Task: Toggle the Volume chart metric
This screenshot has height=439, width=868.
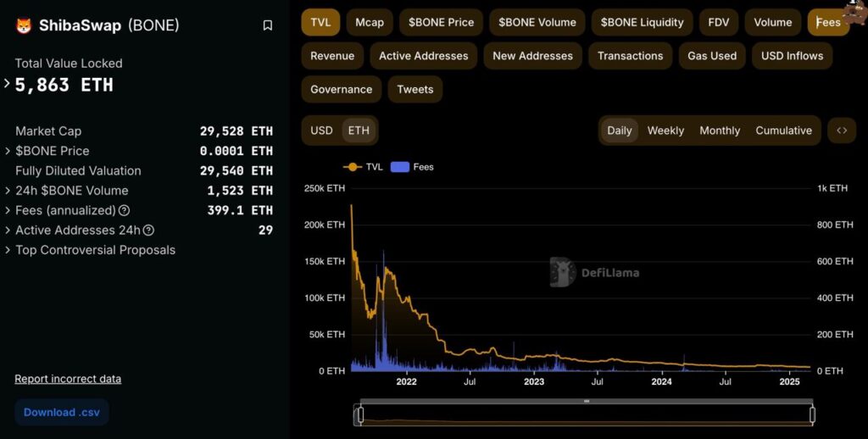Action: tap(773, 23)
